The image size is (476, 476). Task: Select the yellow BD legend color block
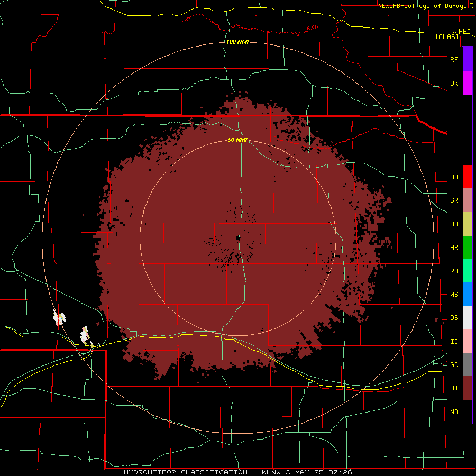tap(467, 224)
